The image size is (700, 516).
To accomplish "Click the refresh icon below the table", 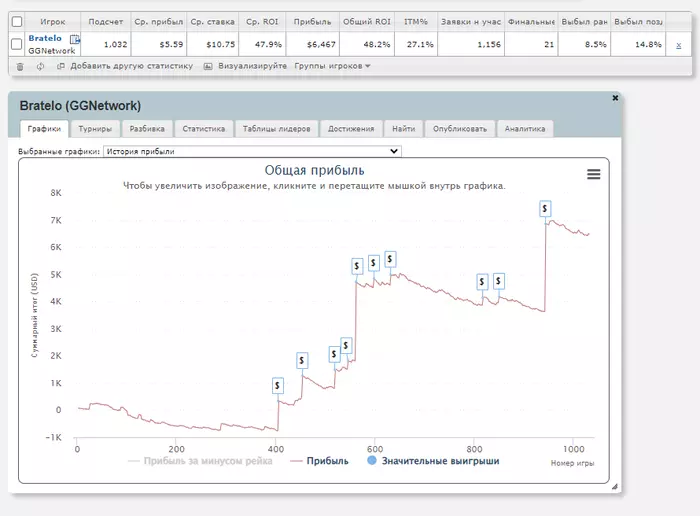I will point(40,66).
